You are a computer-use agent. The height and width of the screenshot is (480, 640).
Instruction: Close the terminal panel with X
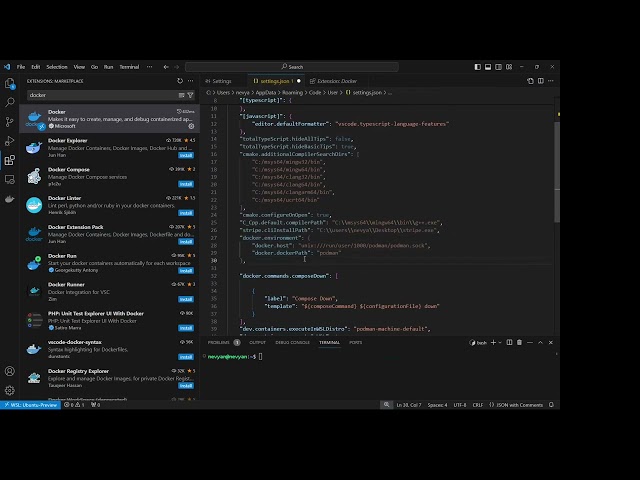coord(551,342)
